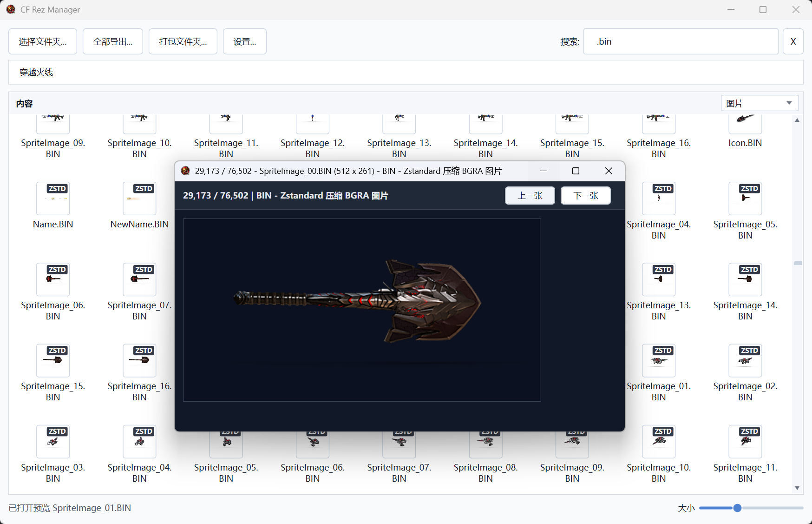Select SpriteImage_06.BIN with the shovel thumbnail
Viewport: 812px width, 524px height.
(53, 279)
